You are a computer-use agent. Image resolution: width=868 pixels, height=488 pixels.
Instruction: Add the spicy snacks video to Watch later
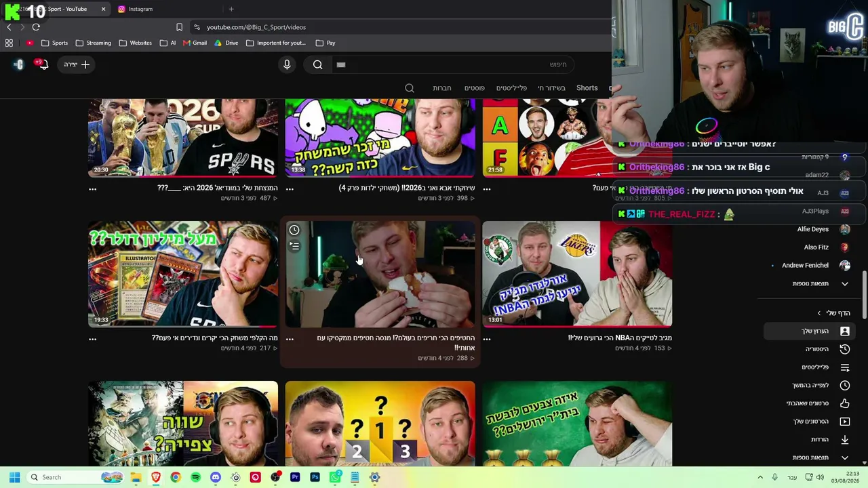[294, 230]
